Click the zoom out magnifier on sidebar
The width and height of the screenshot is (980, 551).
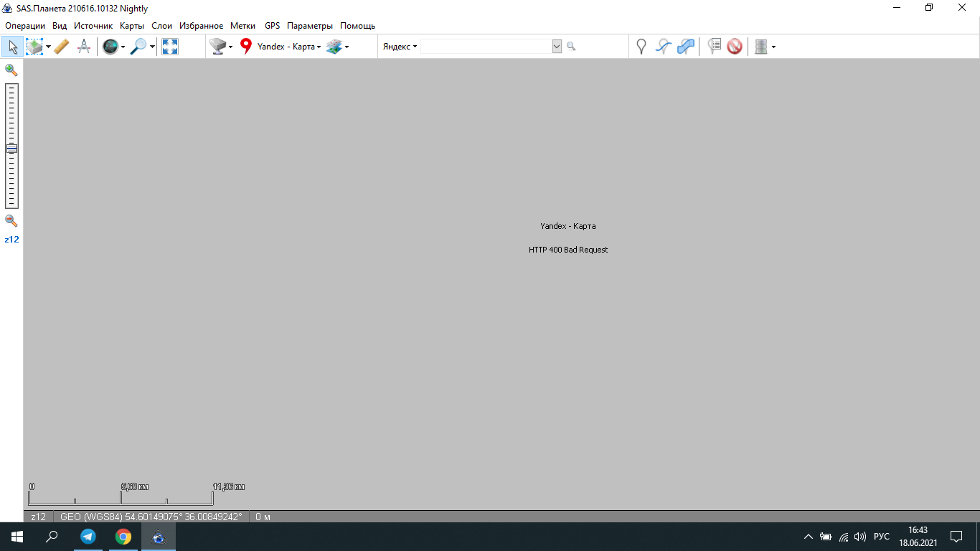[11, 221]
